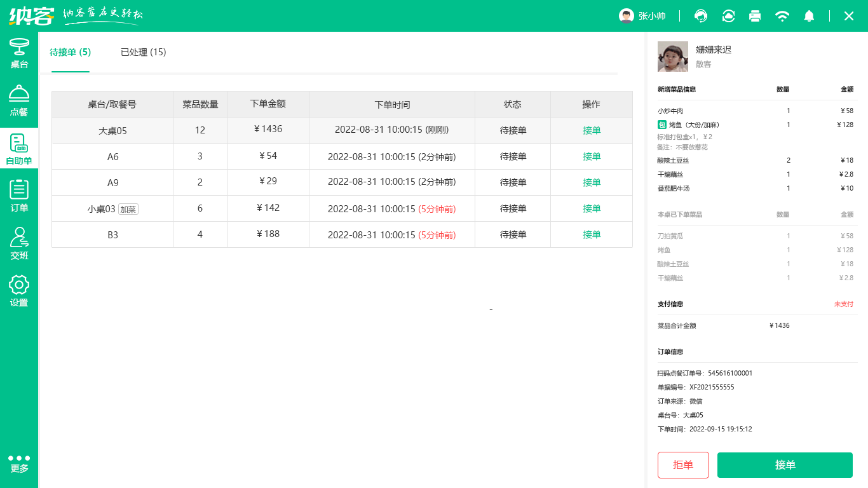Viewport: 868px width, 488px height.
Task: Accept the order with the large 接单 button
Action: (x=785, y=465)
